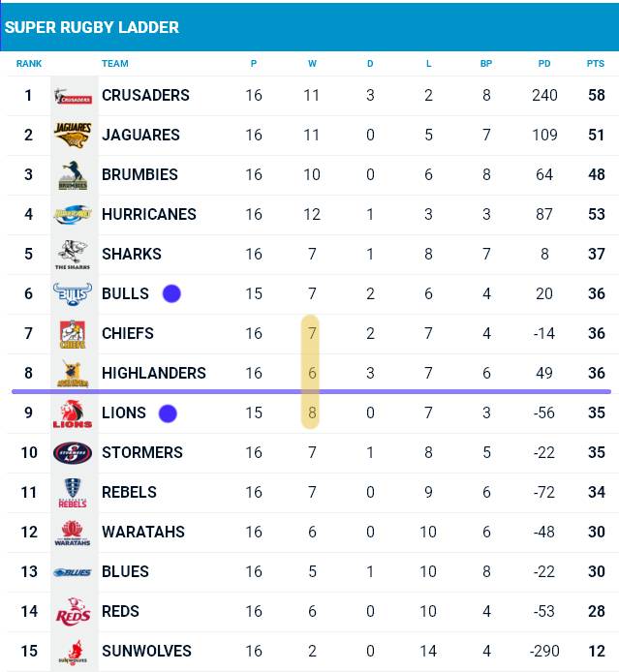Click the blue dot beside Lions
619x672 pixels.
coord(168,413)
